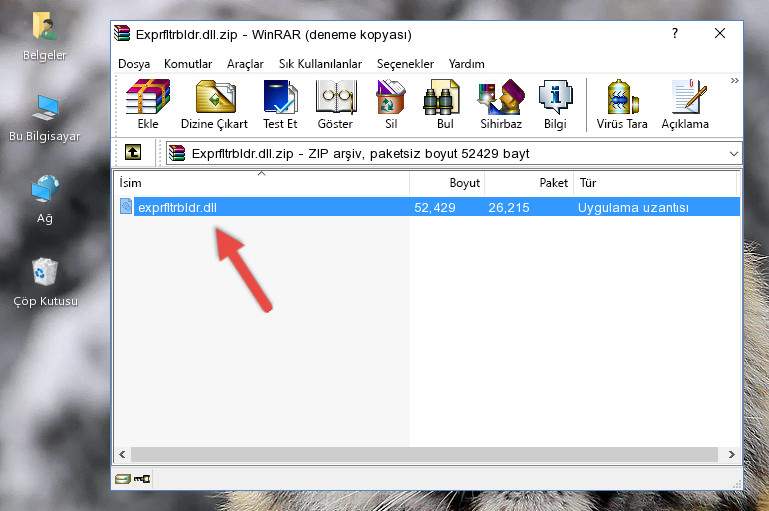Go up one folder level
The image size is (769, 511).
(133, 153)
